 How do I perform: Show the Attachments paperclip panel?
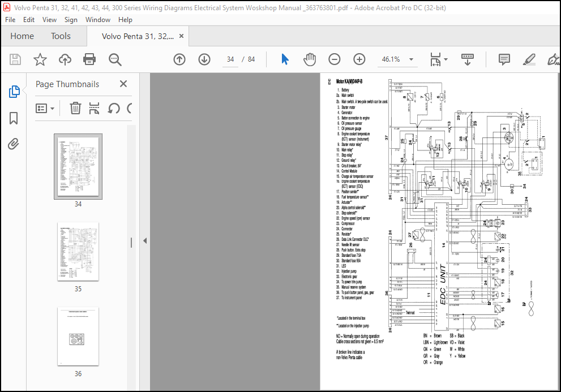pyautogui.click(x=14, y=144)
